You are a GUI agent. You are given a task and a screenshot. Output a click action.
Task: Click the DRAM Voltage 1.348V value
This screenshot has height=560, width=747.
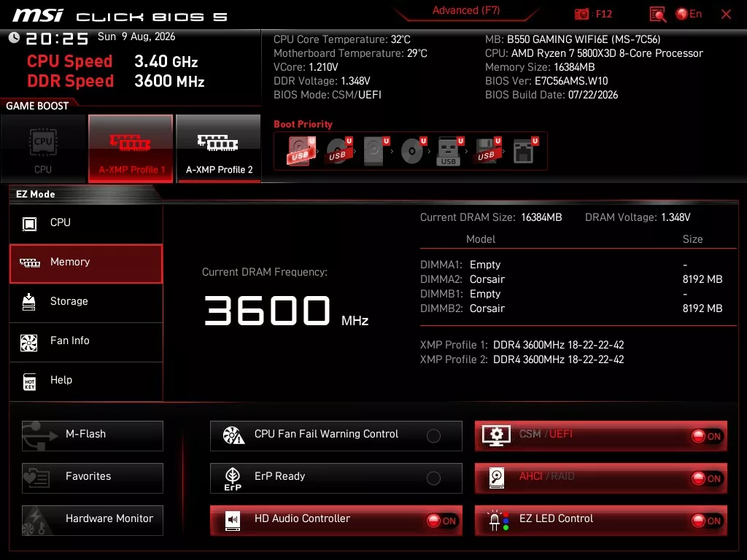tap(676, 217)
